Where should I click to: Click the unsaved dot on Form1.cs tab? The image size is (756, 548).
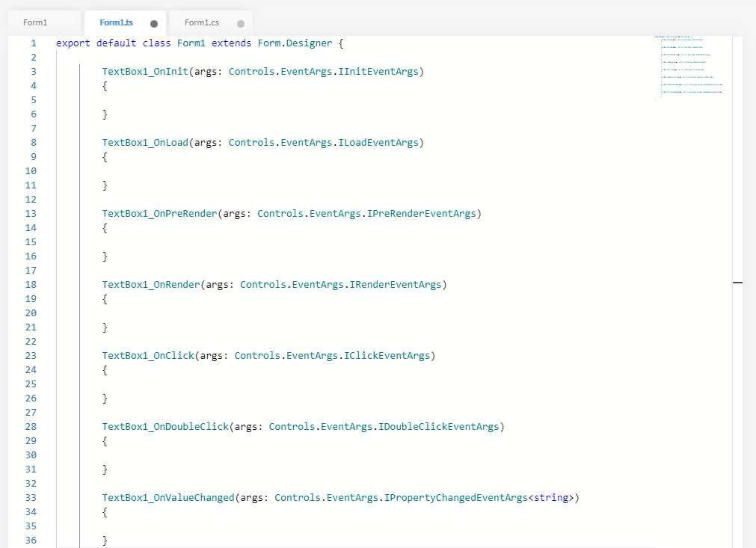coord(241,24)
